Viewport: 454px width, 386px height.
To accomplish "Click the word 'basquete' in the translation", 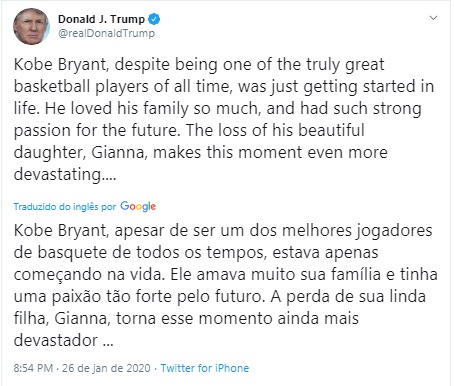I will 72,253.
